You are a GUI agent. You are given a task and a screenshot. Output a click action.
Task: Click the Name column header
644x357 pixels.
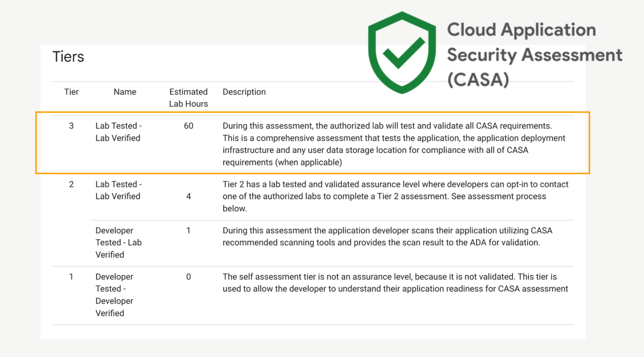click(125, 92)
